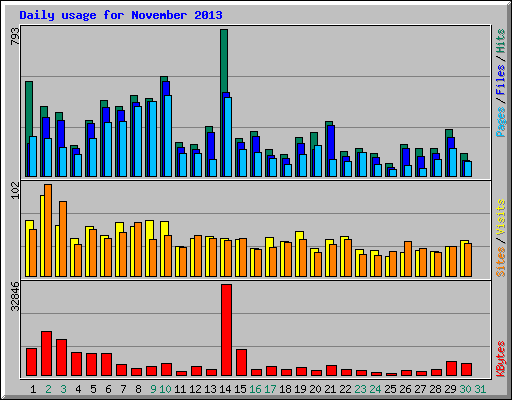Click the orange "Sites" legend label

[x=501, y=262]
